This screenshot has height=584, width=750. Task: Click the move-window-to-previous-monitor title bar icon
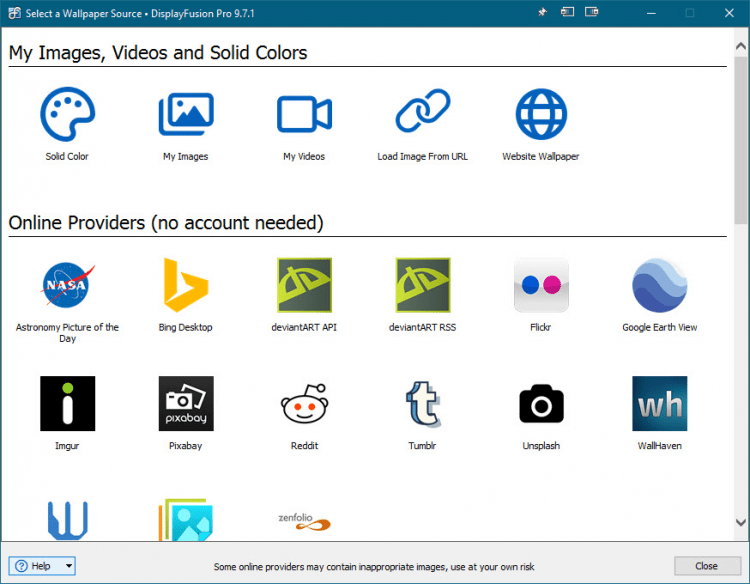(x=567, y=12)
